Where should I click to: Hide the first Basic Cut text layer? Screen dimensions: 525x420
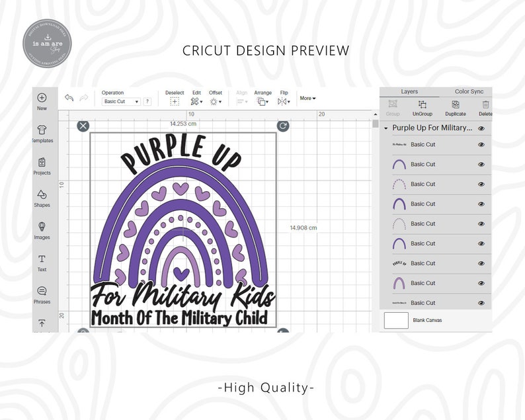[481, 145]
